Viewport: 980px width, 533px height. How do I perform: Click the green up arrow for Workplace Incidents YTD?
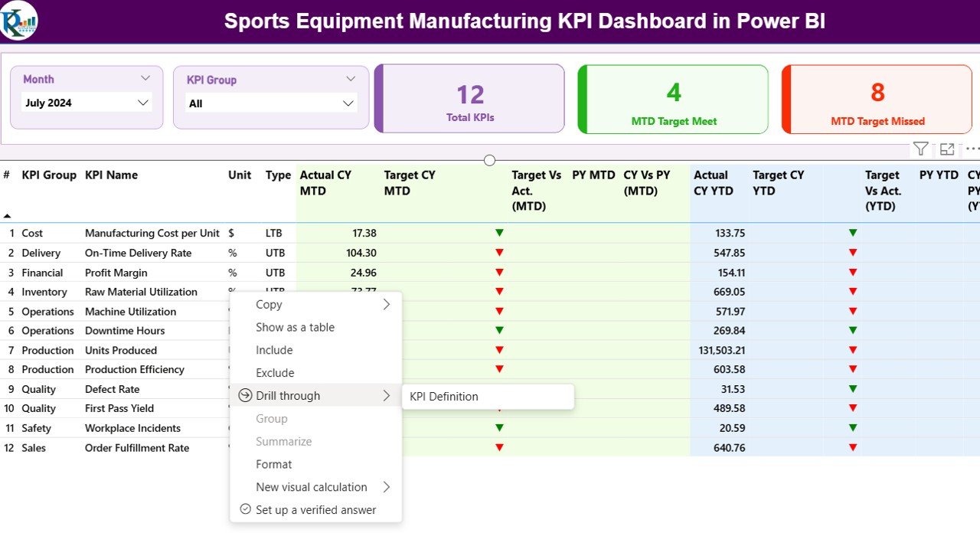(853, 427)
